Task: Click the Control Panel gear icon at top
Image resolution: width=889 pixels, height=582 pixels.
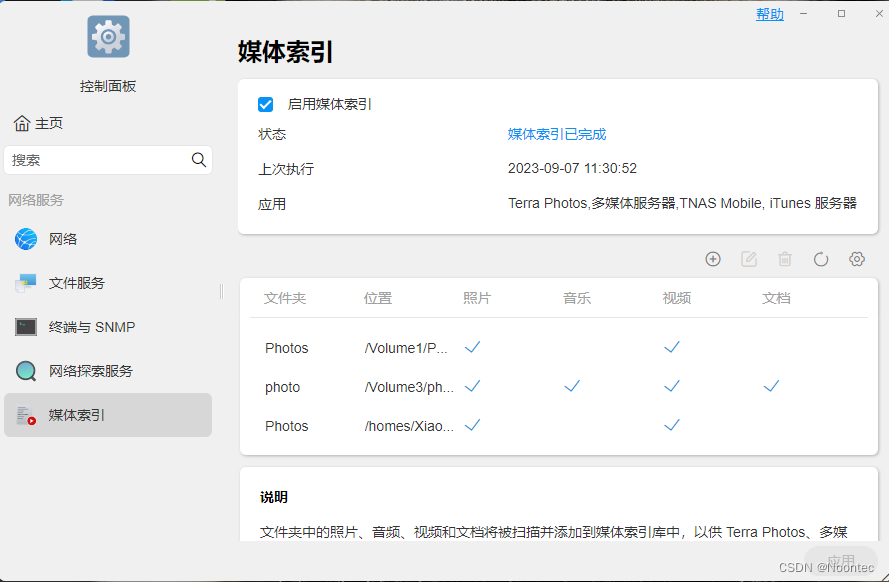Action: 107,36
